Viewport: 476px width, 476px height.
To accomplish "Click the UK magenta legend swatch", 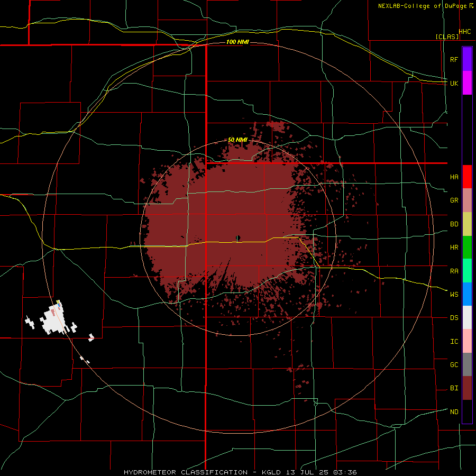I will (467, 83).
